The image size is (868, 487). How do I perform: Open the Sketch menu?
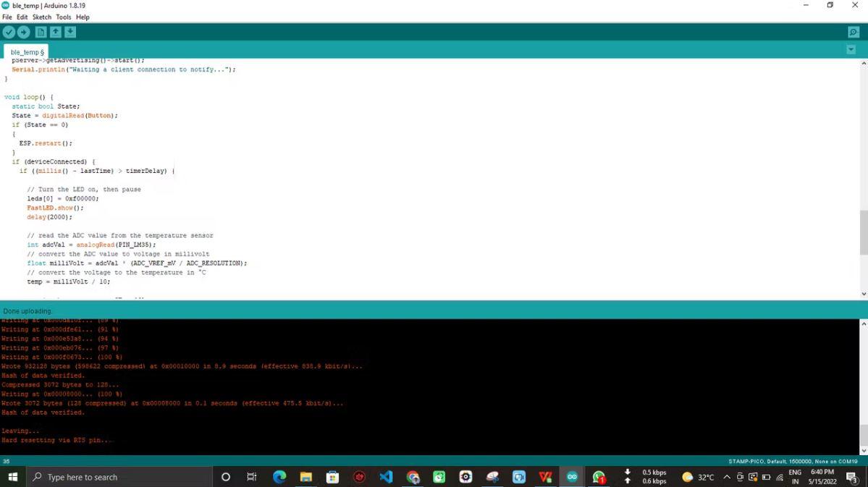click(x=41, y=17)
